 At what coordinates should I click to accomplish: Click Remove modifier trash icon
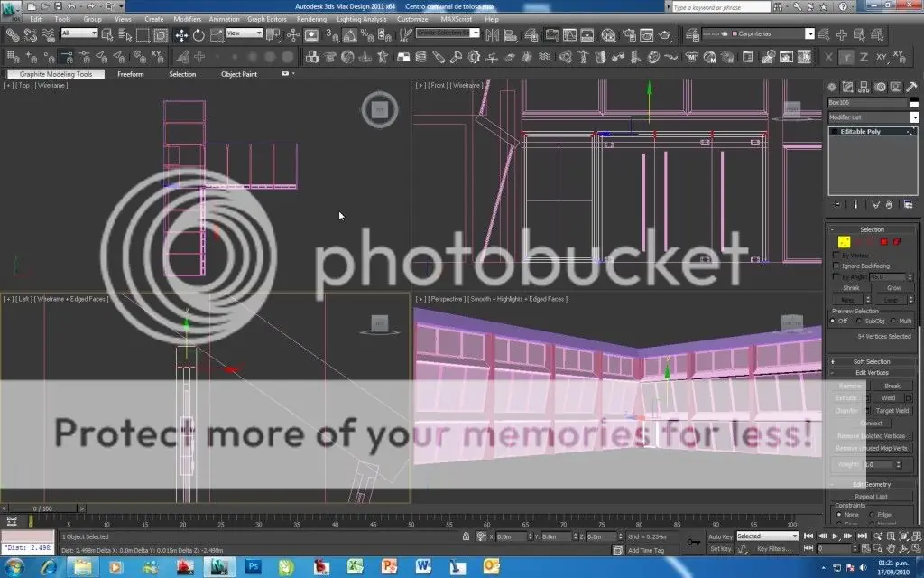[x=889, y=205]
